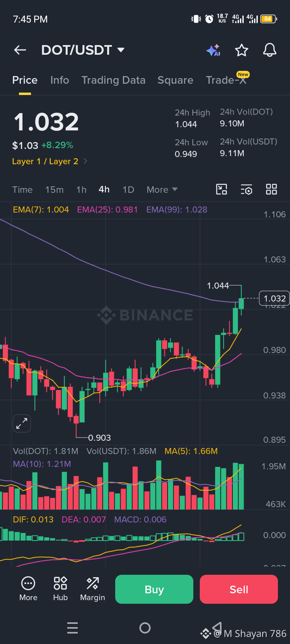Open price alert bell icon
Image resolution: width=290 pixels, height=644 pixels.
pyautogui.click(x=270, y=50)
